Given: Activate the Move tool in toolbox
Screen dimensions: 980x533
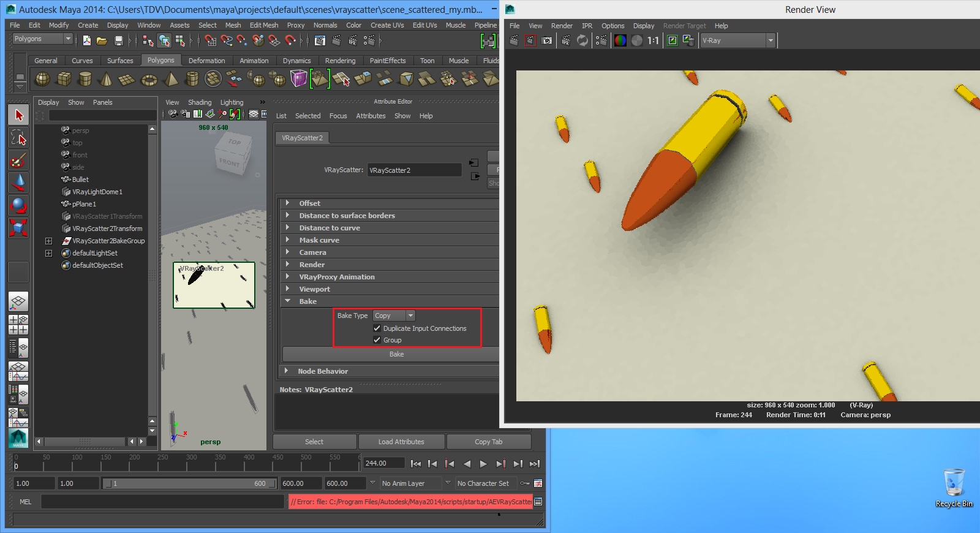Looking at the screenshot, I should (x=18, y=183).
